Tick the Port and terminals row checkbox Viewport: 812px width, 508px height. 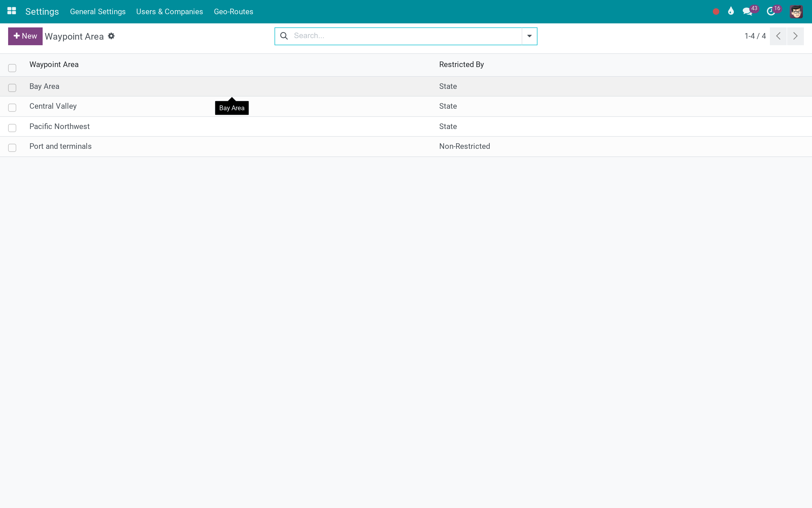coord(12,148)
